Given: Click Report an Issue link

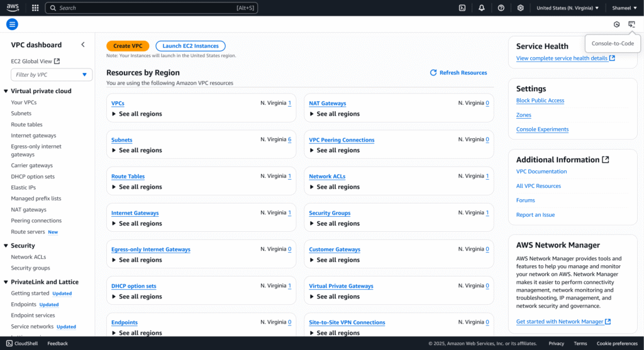Looking at the screenshot, I should tap(535, 215).
